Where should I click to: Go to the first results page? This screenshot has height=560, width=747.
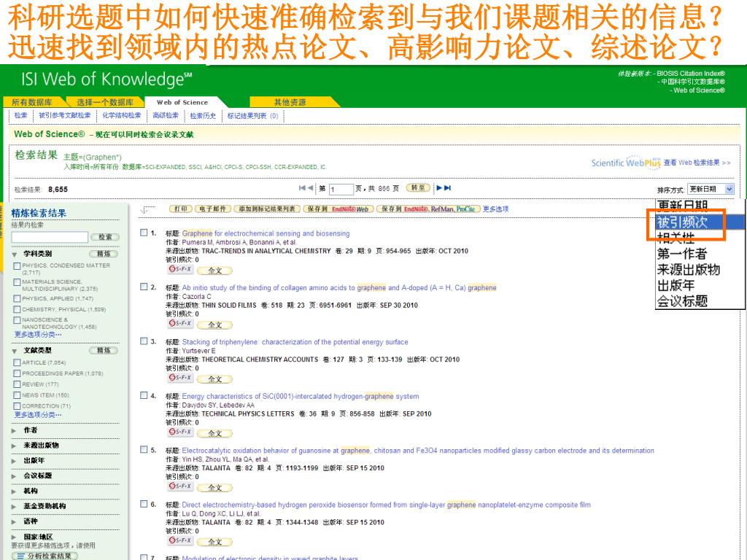[x=302, y=188]
